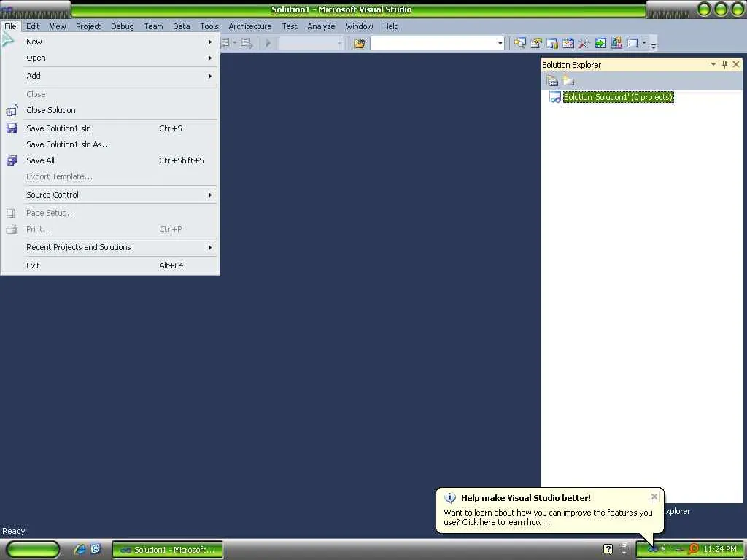This screenshot has width=747, height=560.
Task: Open the Analyze menu
Action: (x=321, y=26)
